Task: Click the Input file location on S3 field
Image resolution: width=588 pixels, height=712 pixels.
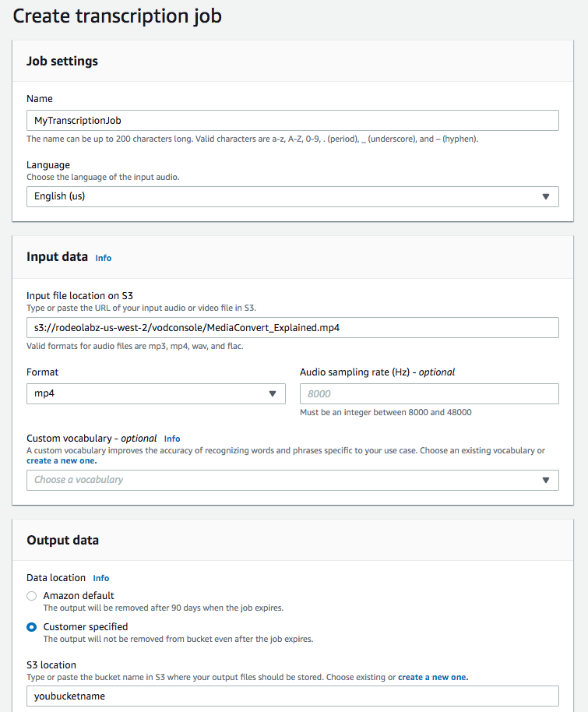Action: point(292,327)
